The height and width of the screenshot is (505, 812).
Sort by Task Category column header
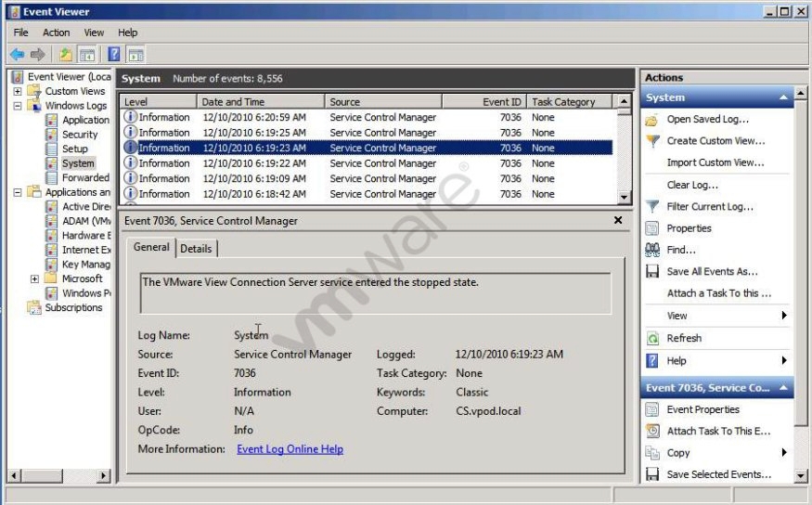point(569,102)
